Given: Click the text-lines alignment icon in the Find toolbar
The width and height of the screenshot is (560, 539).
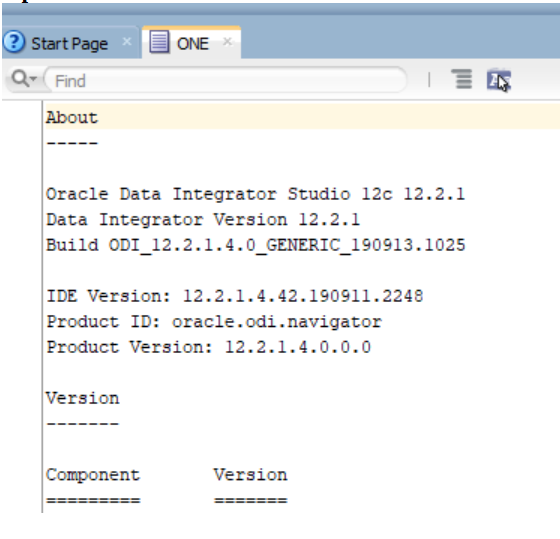Looking at the screenshot, I should coord(462,79).
